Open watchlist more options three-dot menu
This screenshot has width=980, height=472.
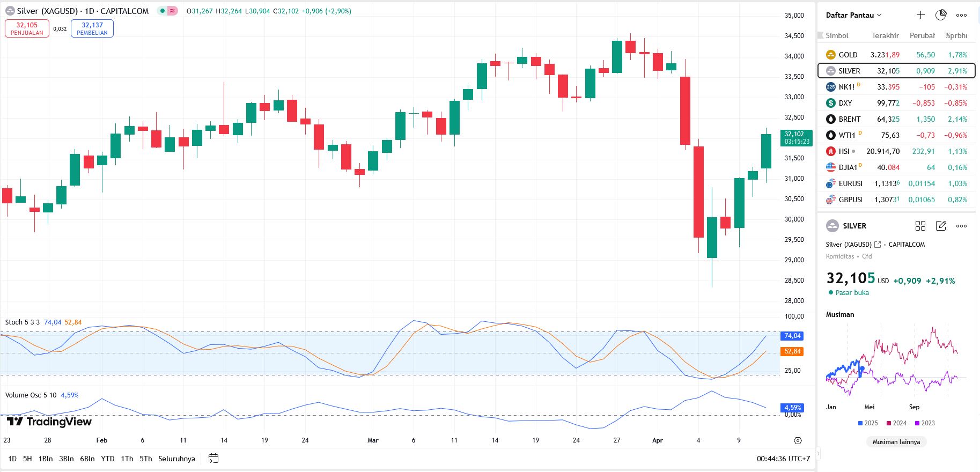click(x=961, y=15)
